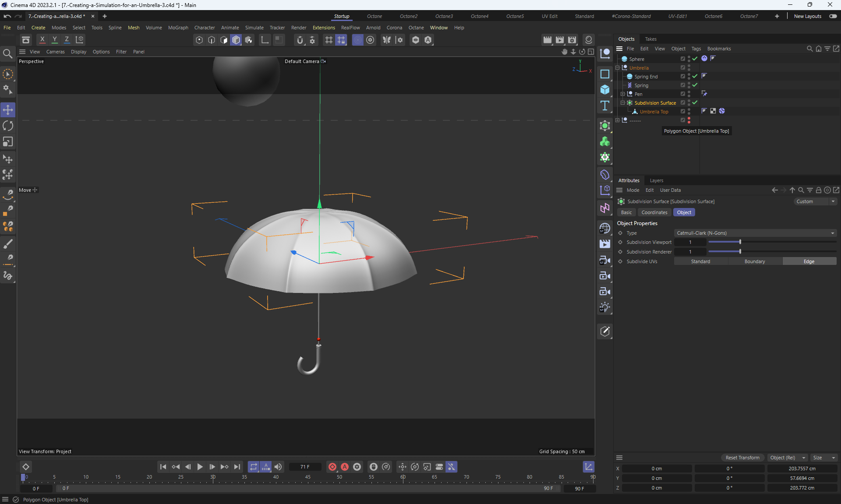Select the Scale tool in left toolbar
The width and height of the screenshot is (841, 504).
8,142
